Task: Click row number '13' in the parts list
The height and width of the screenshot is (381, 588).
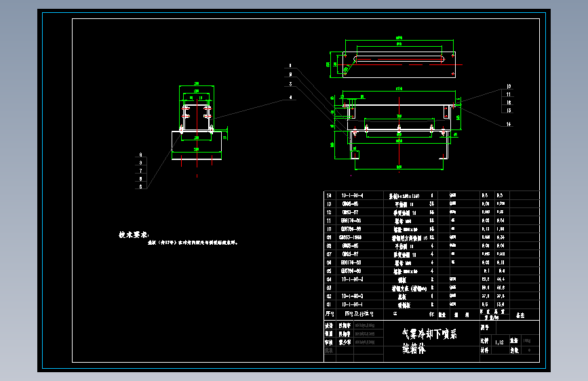Action: click(329, 204)
